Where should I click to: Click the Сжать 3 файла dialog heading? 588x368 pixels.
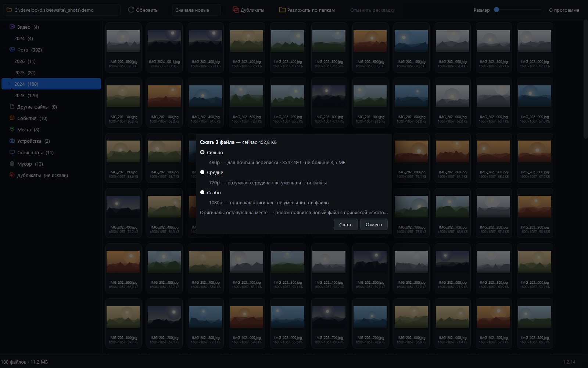pos(217,142)
